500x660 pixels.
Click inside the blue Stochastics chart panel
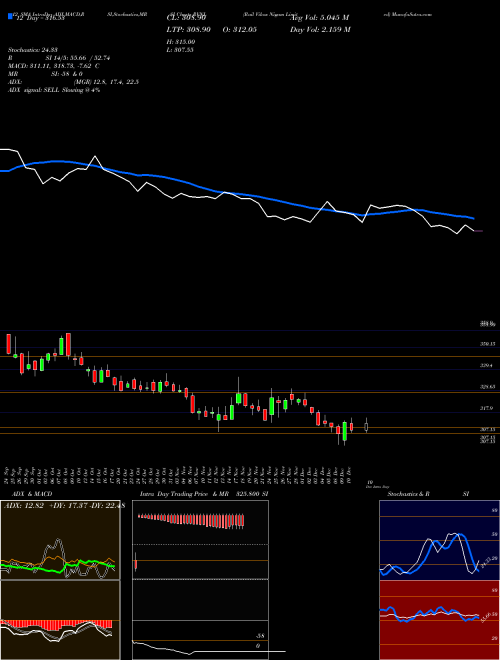coord(439,540)
